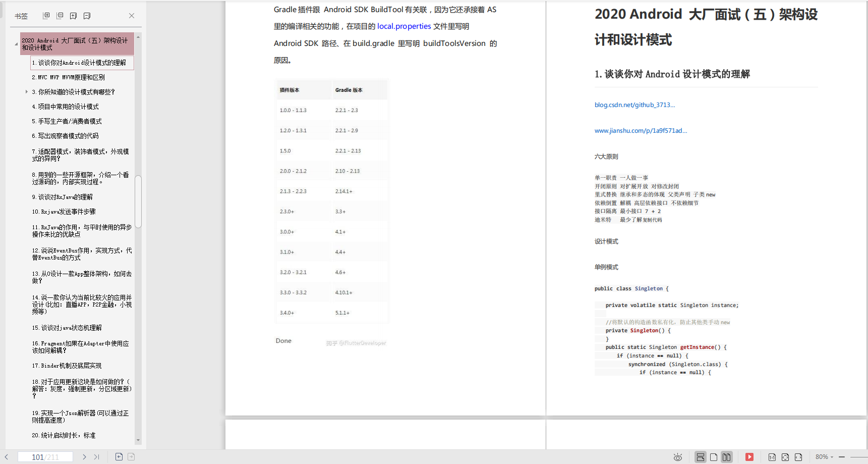This screenshot has height=464, width=868.
Task: Click table cell '3.4.0+'
Action: pyautogui.click(x=287, y=313)
